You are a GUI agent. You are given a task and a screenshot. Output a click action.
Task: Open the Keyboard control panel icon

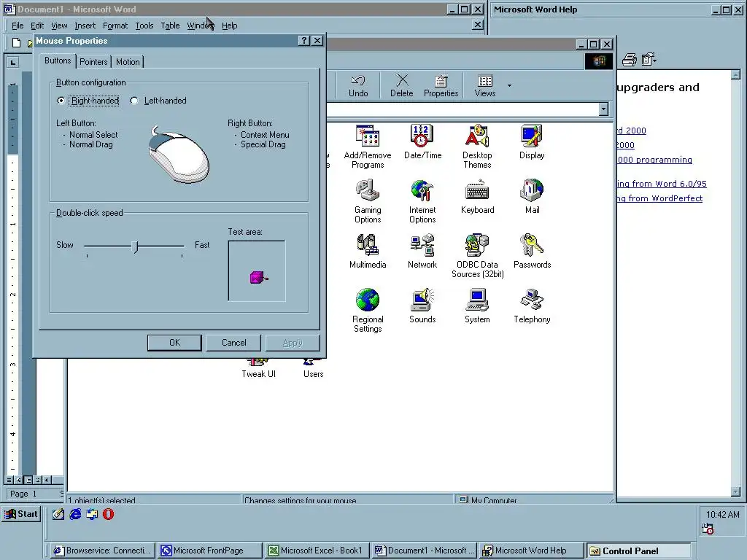click(x=477, y=196)
